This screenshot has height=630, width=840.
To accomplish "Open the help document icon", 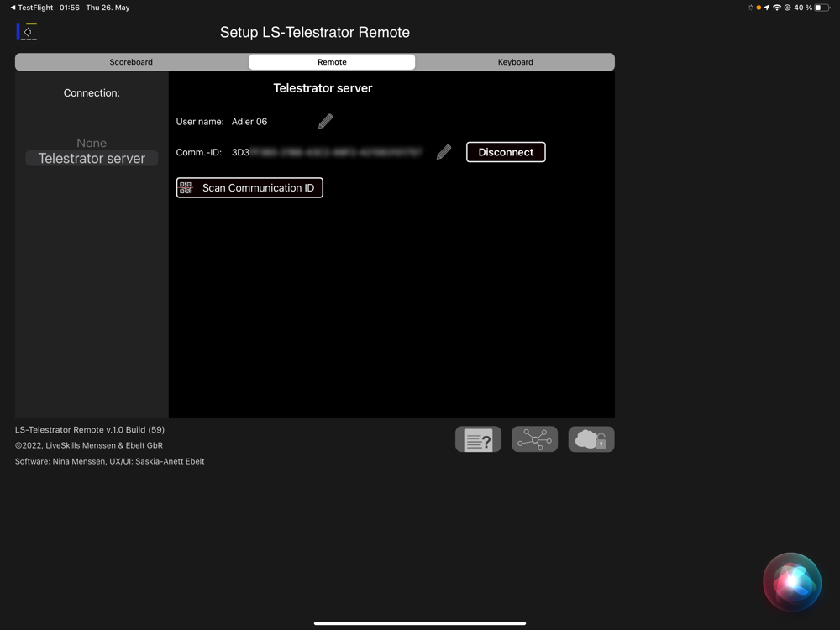I will point(479,440).
